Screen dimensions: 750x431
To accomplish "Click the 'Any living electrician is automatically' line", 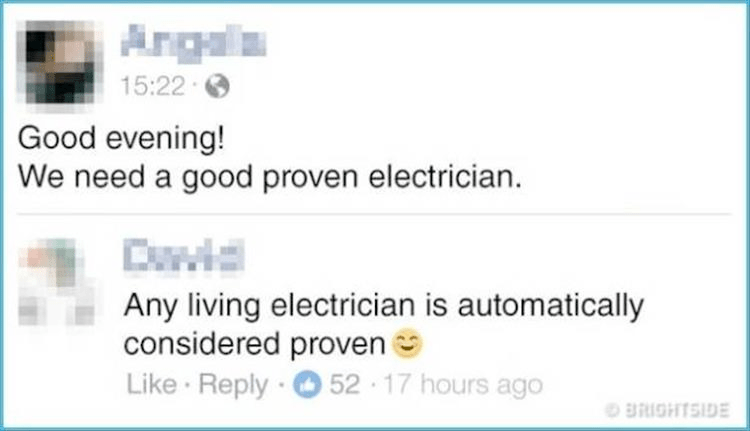I will [384, 307].
